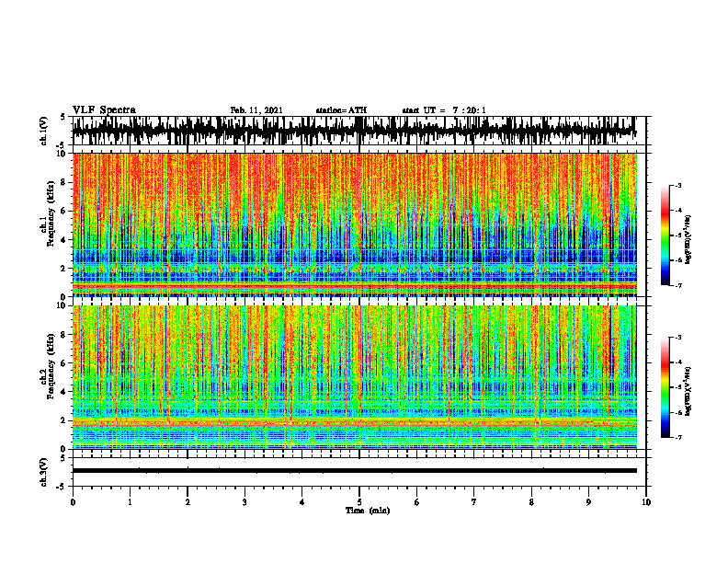Image resolution: width=728 pixels, height=563 pixels.
Task: Click the "7" minute tick label
Action: 474,502
